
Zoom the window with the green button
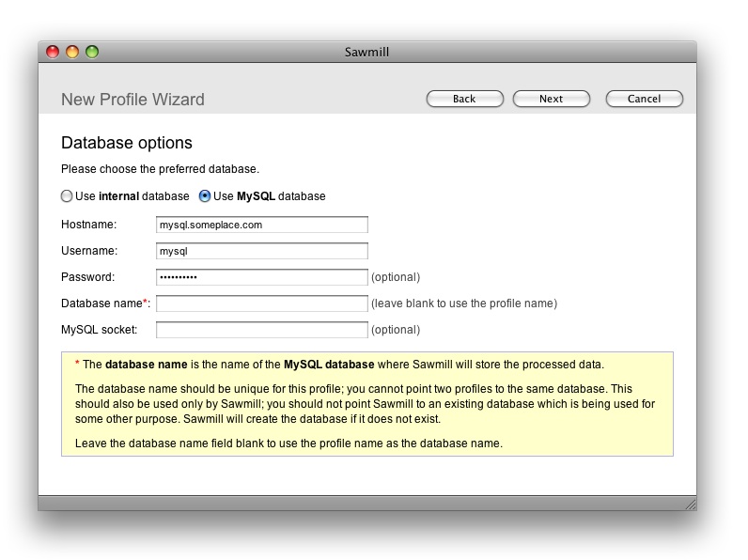pyautogui.click(x=92, y=52)
